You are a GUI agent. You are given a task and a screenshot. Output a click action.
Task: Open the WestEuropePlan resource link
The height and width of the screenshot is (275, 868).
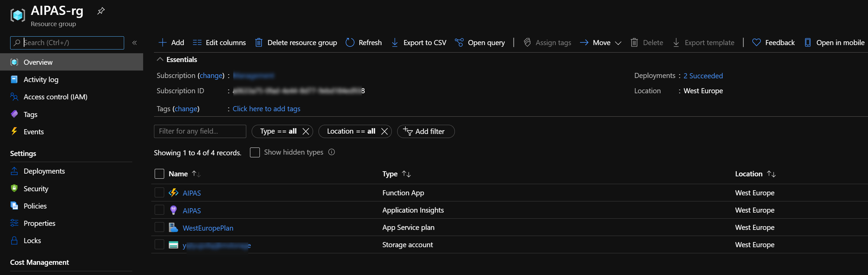coord(208,228)
